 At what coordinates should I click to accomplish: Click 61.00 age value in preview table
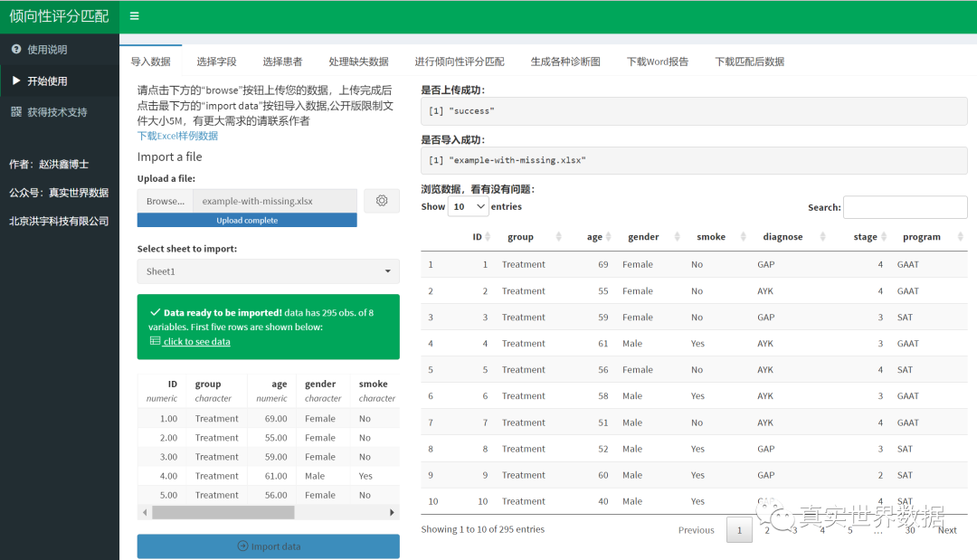275,476
